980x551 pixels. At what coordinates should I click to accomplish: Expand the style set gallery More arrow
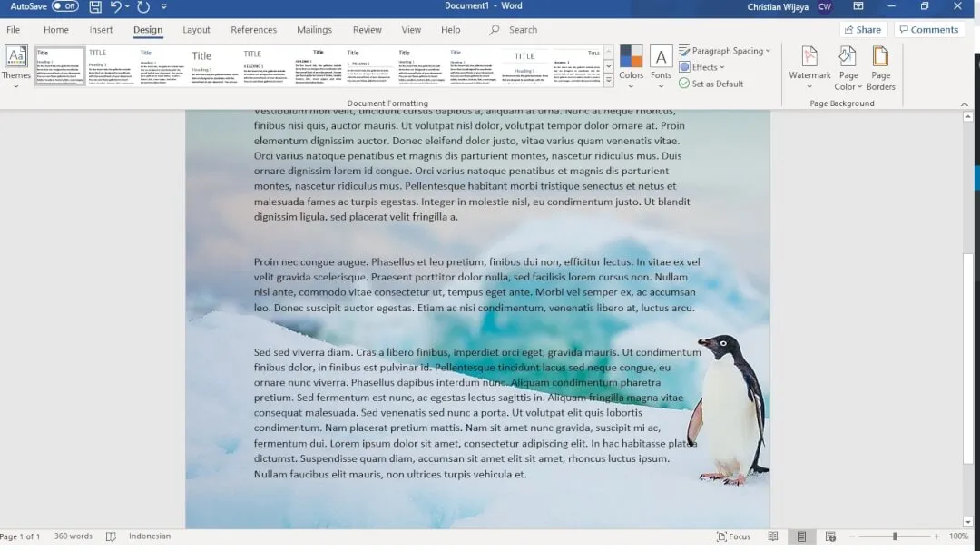click(x=609, y=80)
